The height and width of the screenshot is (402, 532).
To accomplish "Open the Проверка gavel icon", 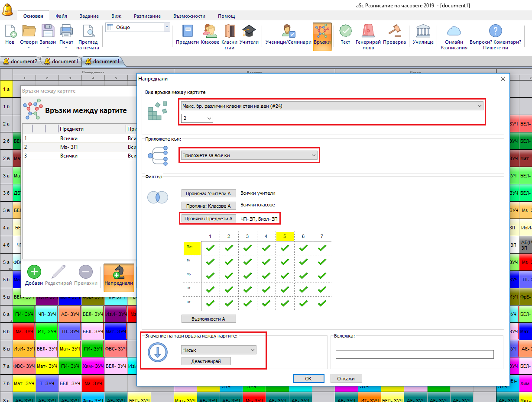I will pos(394,34).
